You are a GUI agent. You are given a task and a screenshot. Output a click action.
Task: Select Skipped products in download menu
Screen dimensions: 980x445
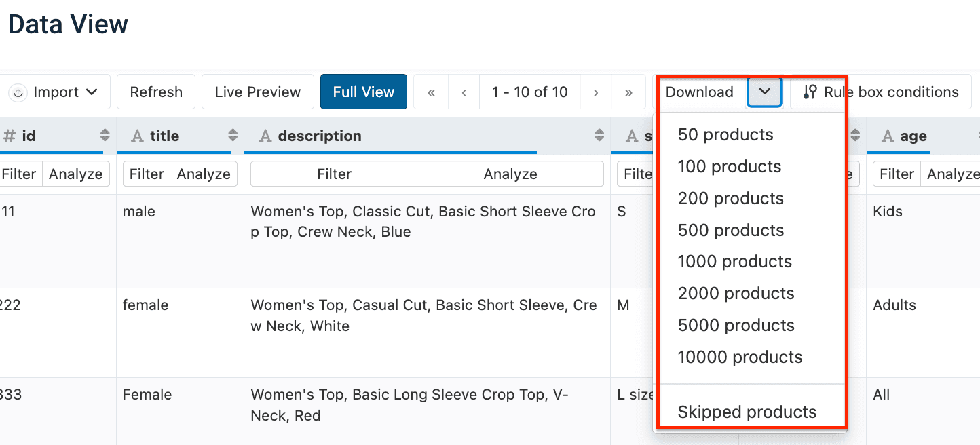coord(747,412)
